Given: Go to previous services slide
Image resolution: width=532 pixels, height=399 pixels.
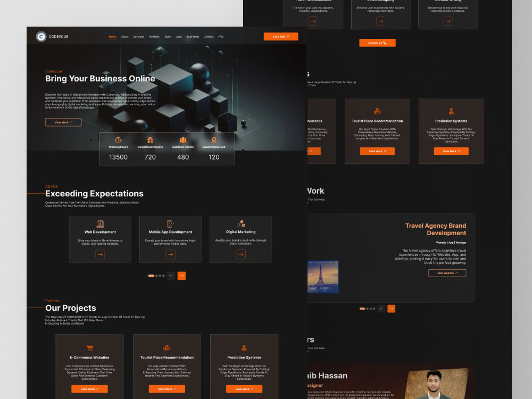Looking at the screenshot, I should [x=171, y=276].
